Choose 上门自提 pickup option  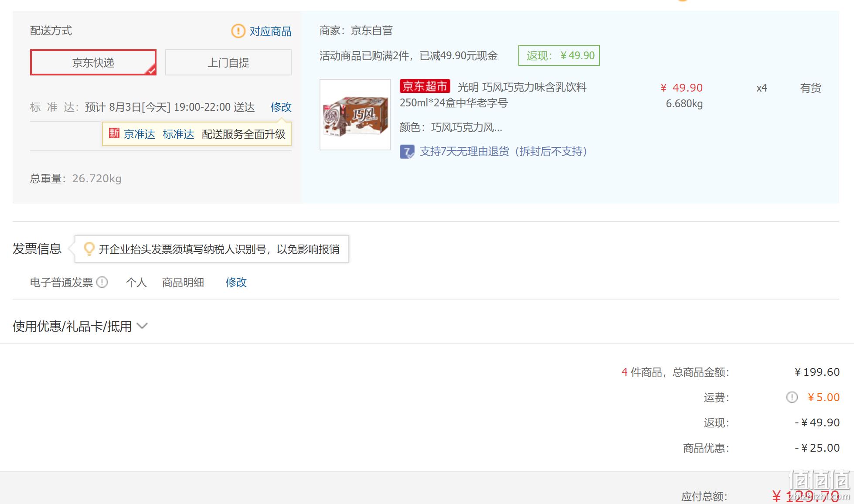point(228,62)
